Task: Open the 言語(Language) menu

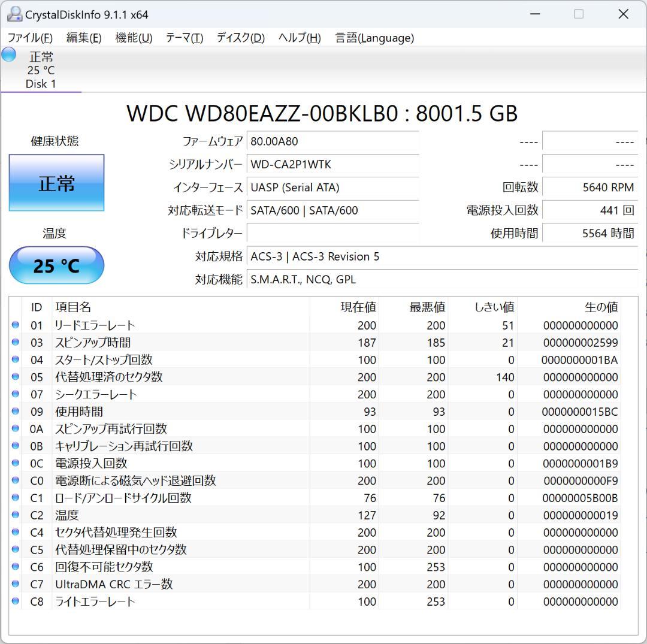Action: click(374, 37)
